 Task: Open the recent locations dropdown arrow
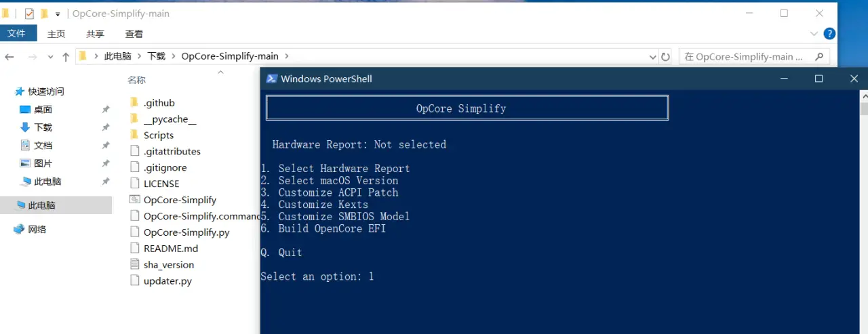coord(50,57)
